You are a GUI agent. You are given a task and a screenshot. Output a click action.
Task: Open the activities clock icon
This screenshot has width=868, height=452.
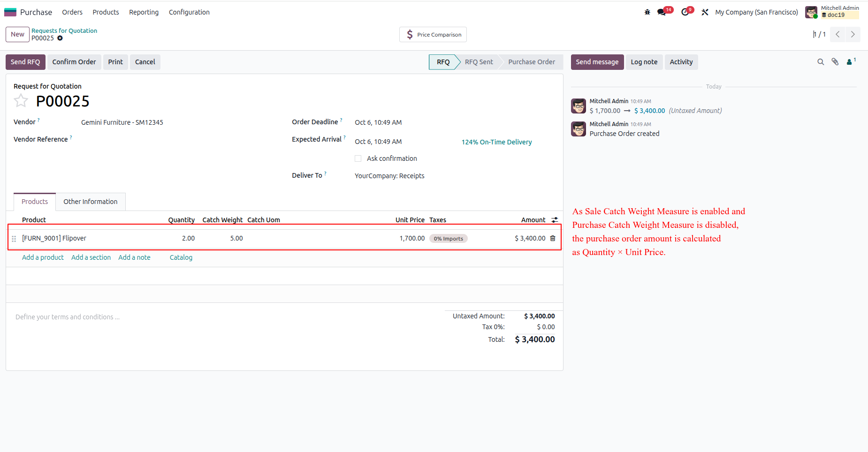(685, 12)
